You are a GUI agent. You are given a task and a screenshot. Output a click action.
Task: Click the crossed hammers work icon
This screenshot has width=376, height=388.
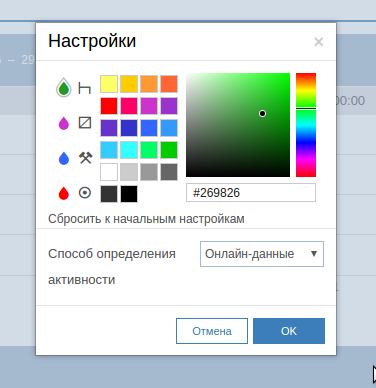[85, 158]
